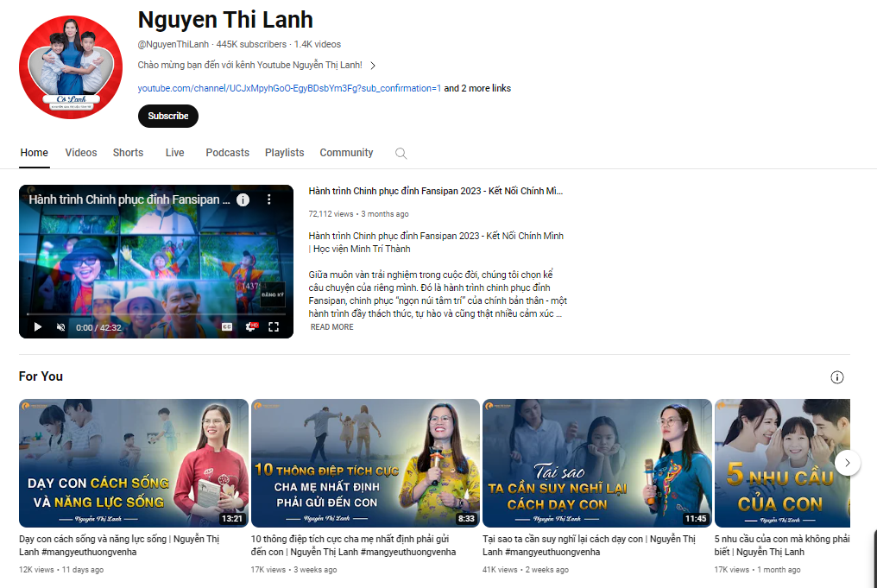The image size is (877, 588).
Task: Click the info icon on featured video
Action: (x=243, y=199)
